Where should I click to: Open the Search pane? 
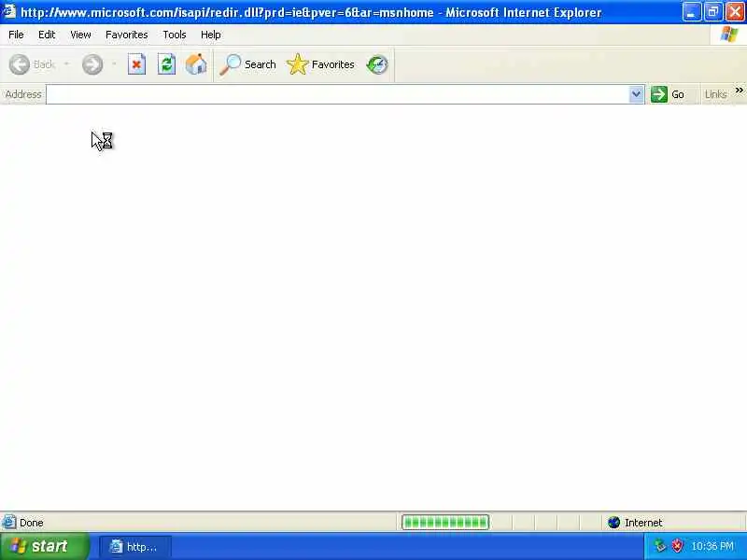[x=247, y=64]
